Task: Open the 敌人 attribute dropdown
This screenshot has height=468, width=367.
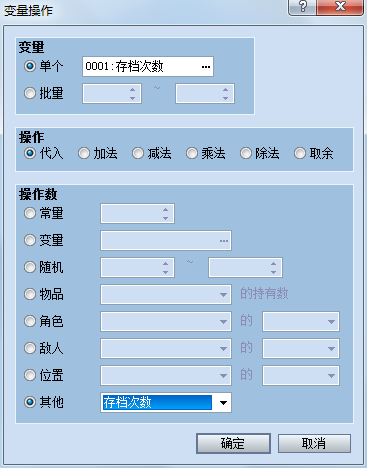Action: 301,349
